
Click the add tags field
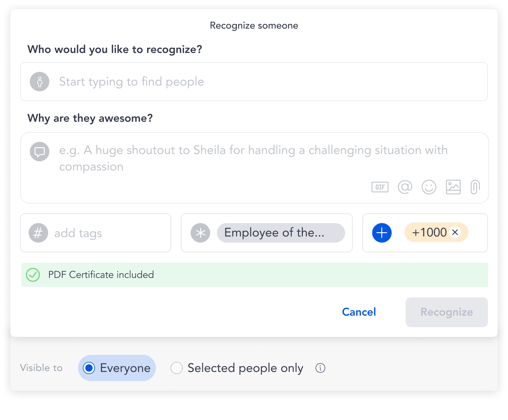coord(107,233)
